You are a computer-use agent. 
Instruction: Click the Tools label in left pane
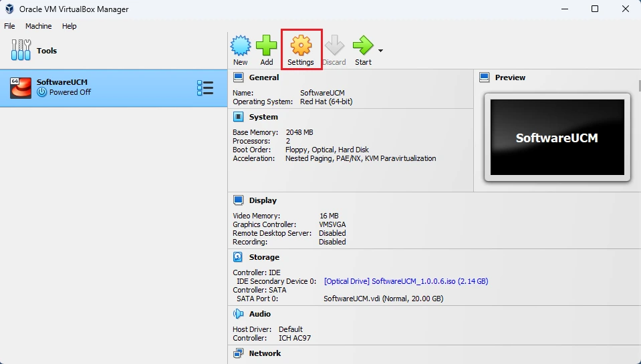[47, 51]
